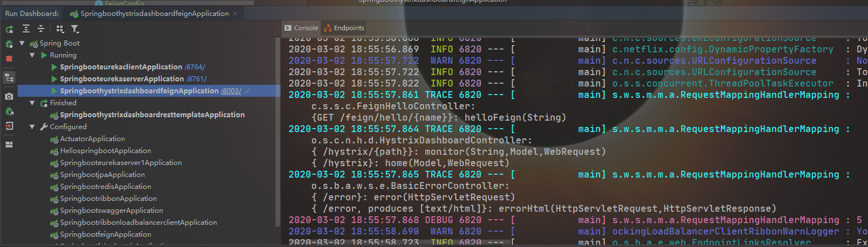Click the pencil edit icon beside :8003/

[x=248, y=90]
